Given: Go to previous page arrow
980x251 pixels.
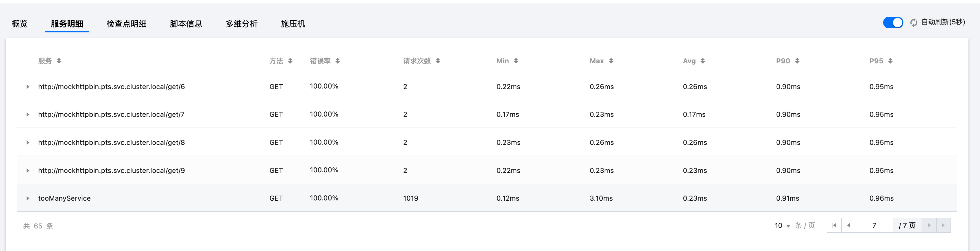Looking at the screenshot, I should tap(848, 226).
